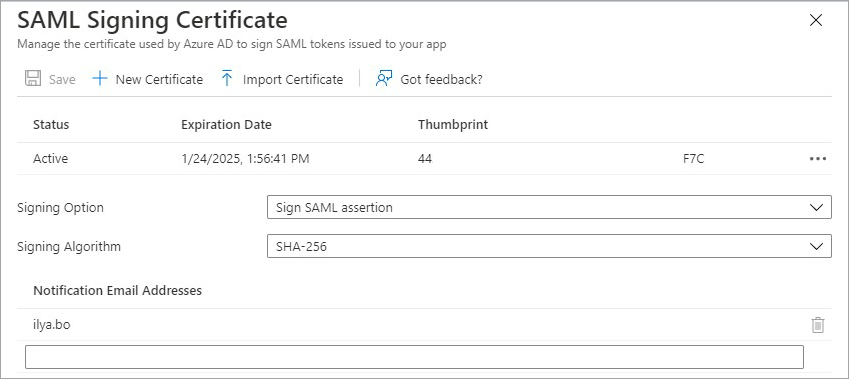The image size is (849, 379).
Task: Expand the Signing Algorithm dropdown chevron
Action: point(816,246)
